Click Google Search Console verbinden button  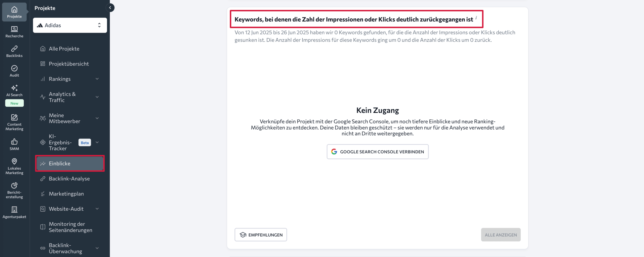click(378, 152)
